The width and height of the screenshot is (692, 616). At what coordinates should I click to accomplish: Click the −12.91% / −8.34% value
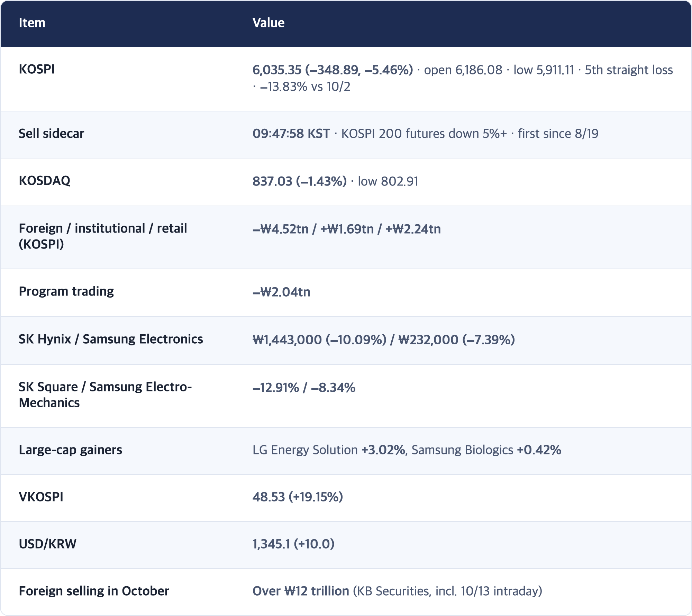[x=304, y=388]
